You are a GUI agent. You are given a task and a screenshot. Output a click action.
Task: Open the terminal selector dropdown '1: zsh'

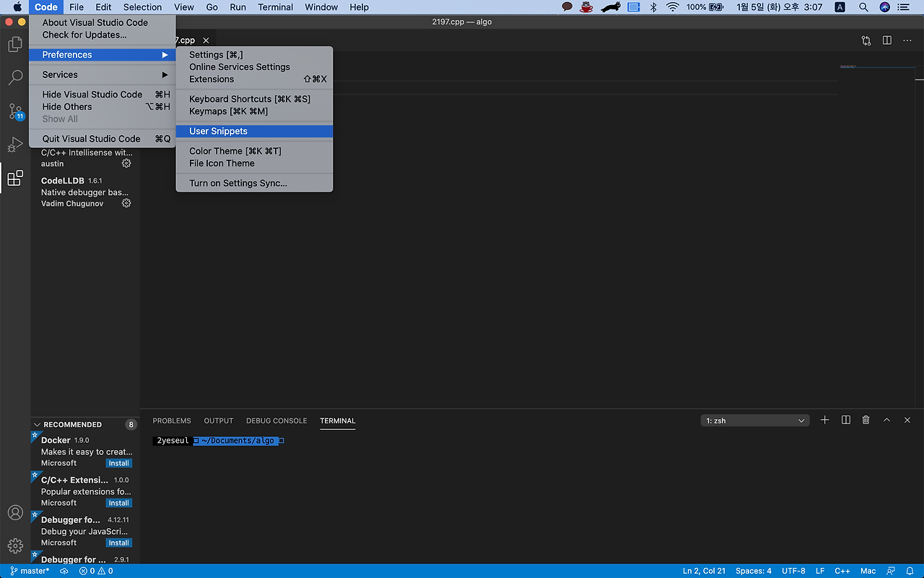755,420
